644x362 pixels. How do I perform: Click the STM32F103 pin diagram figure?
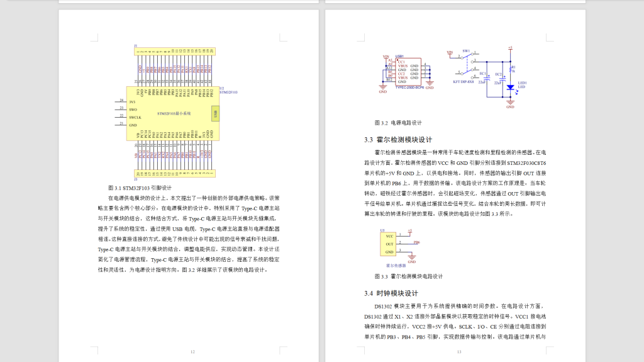pos(176,113)
